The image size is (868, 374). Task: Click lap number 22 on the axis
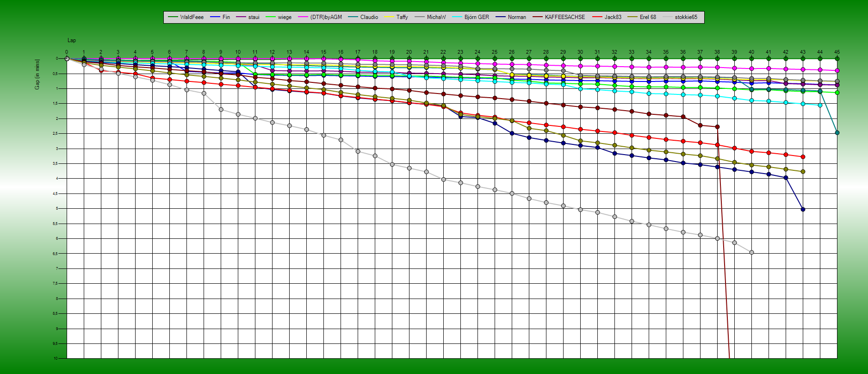(443, 52)
